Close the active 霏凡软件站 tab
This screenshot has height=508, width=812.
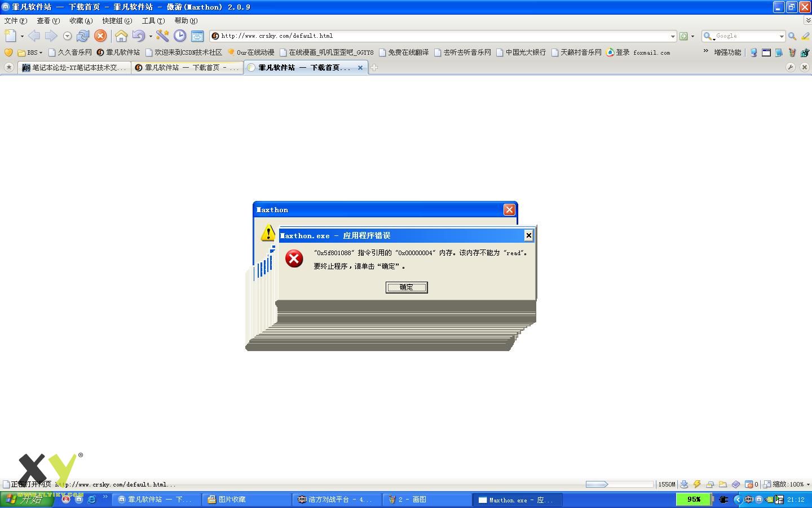[360, 68]
